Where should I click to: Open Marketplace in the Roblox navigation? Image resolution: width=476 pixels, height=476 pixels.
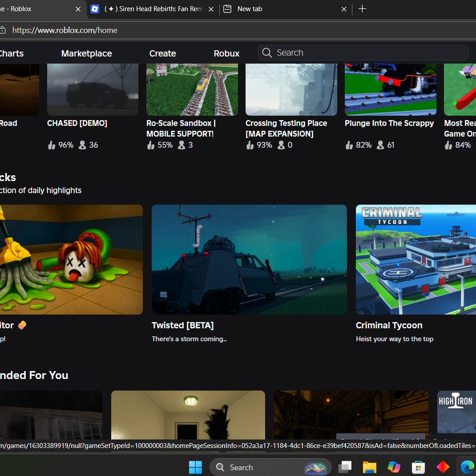pyautogui.click(x=86, y=53)
